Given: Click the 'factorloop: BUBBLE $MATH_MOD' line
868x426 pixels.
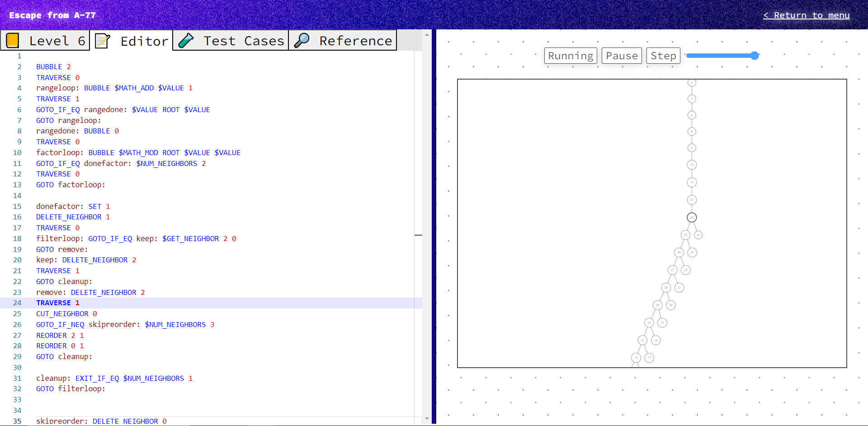Looking at the screenshot, I should (x=138, y=153).
